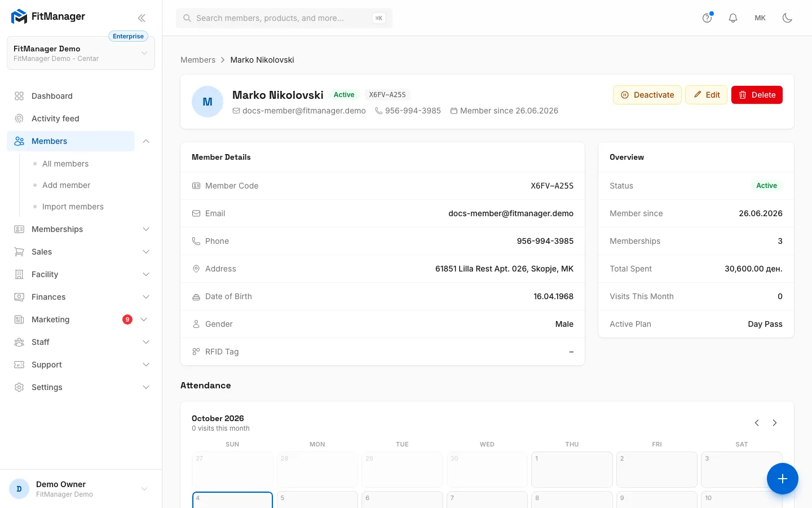
Task: Focus the search members input field
Action: click(x=284, y=18)
